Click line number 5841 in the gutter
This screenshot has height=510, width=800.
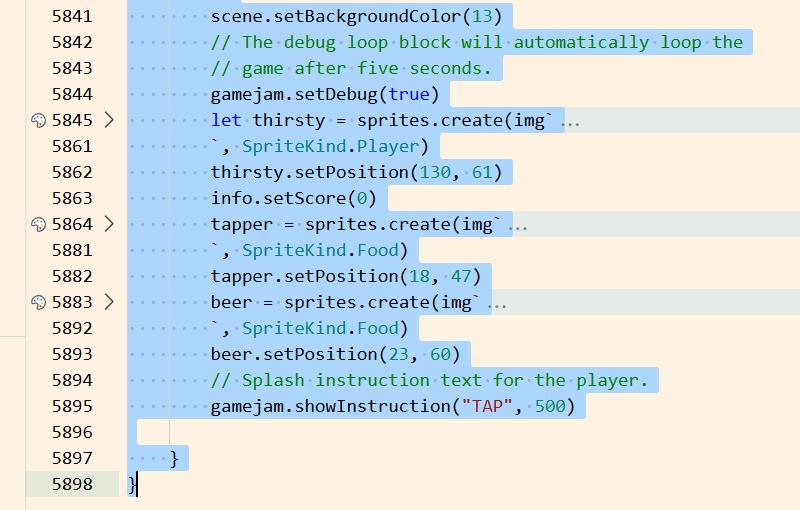70,16
